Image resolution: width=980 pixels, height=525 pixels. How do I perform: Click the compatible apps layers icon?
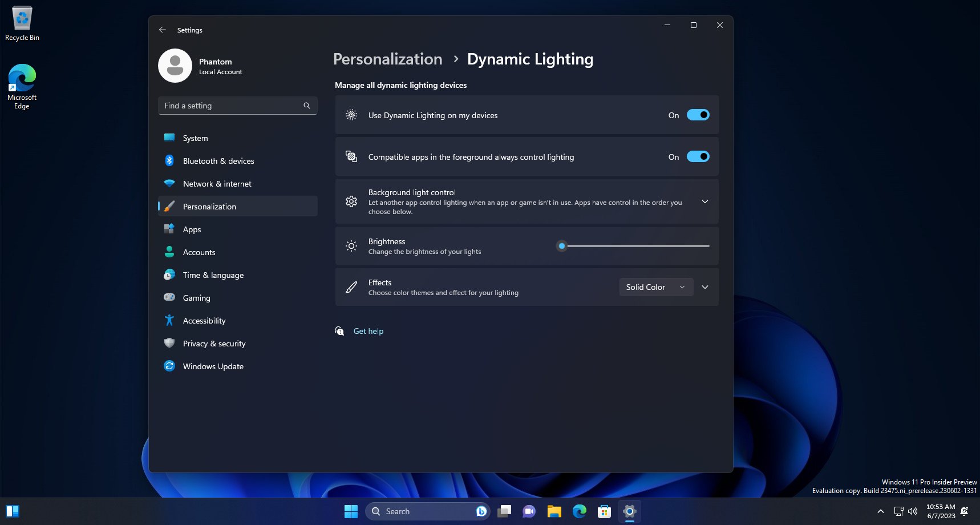(351, 156)
